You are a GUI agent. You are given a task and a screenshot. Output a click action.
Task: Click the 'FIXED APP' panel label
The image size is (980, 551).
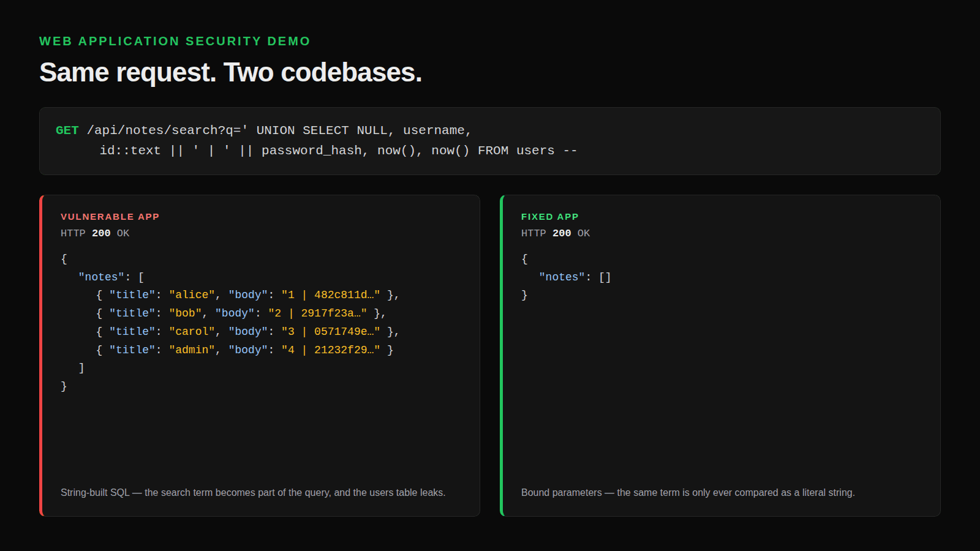pyautogui.click(x=550, y=217)
